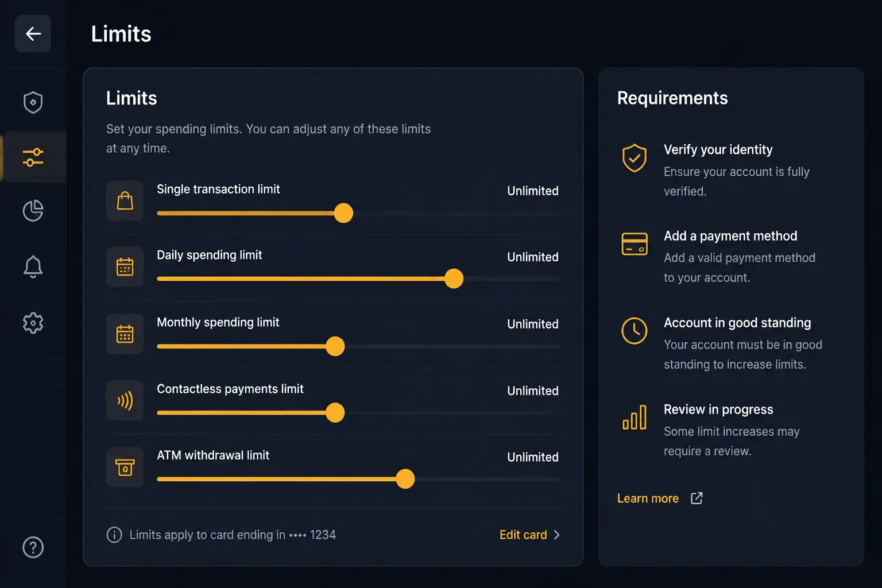882x588 pixels.
Task: Click the calendar icon beside Daily spending limit
Action: click(125, 267)
